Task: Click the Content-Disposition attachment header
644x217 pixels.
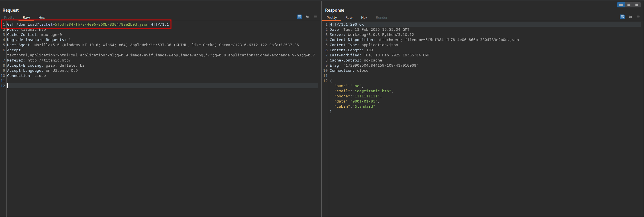Action: coord(424,40)
